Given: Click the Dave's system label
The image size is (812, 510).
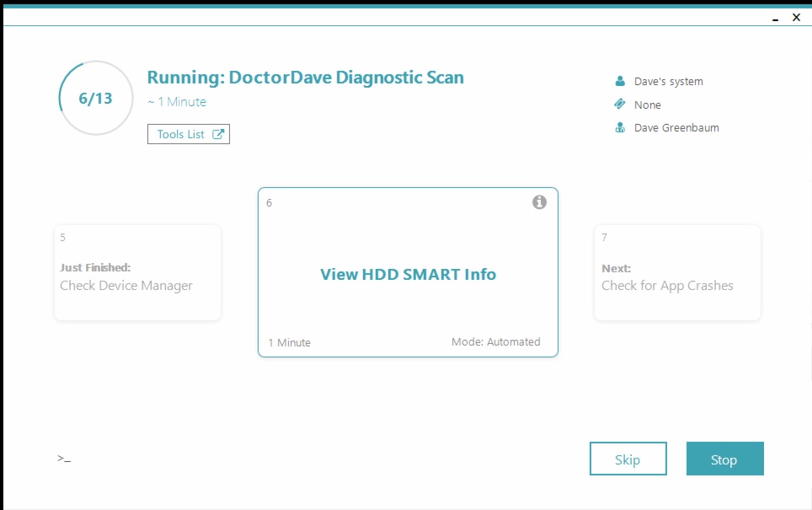Looking at the screenshot, I should coord(667,81).
